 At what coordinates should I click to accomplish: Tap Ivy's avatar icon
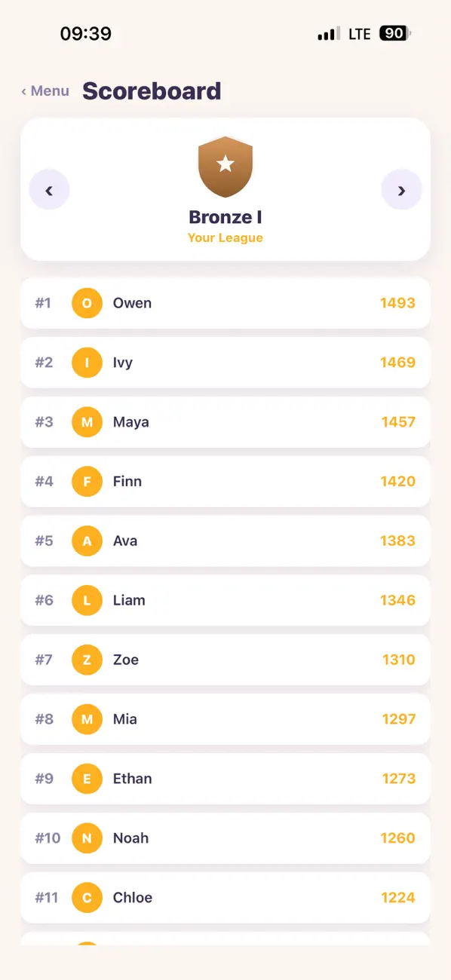tap(87, 363)
